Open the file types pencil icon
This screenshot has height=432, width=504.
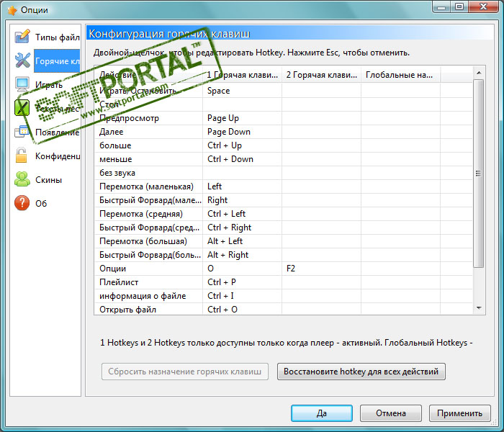[x=22, y=36]
